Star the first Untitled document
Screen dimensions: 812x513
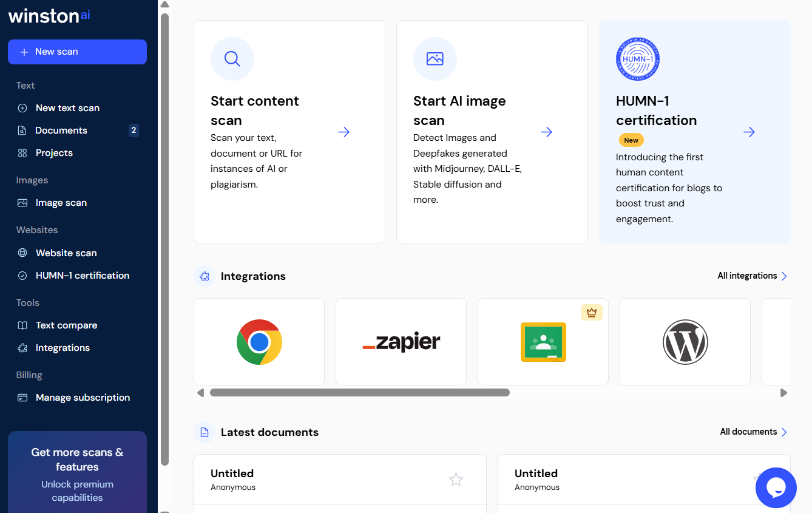coord(456,480)
